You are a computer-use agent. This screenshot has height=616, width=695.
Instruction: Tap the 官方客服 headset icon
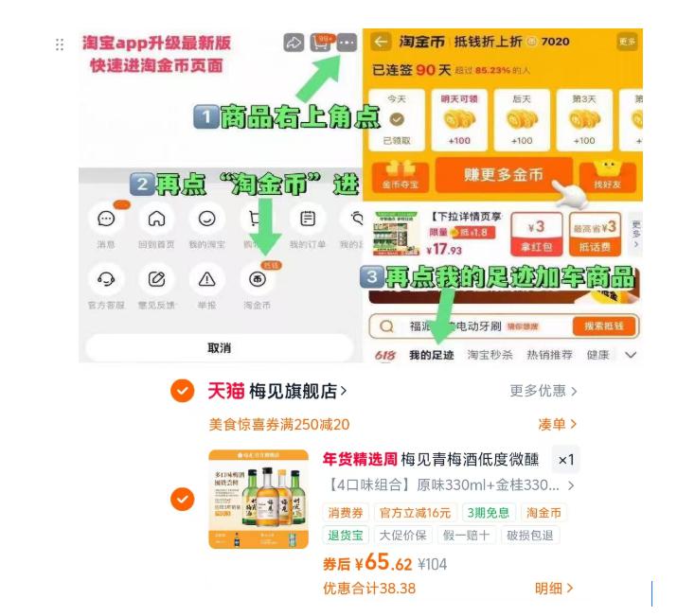106,279
